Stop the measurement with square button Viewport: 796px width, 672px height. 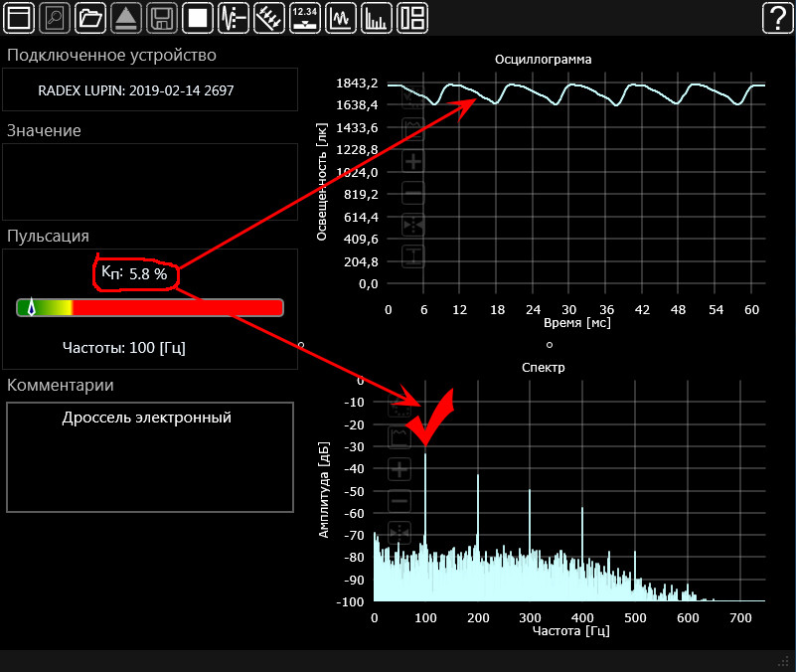(198, 18)
